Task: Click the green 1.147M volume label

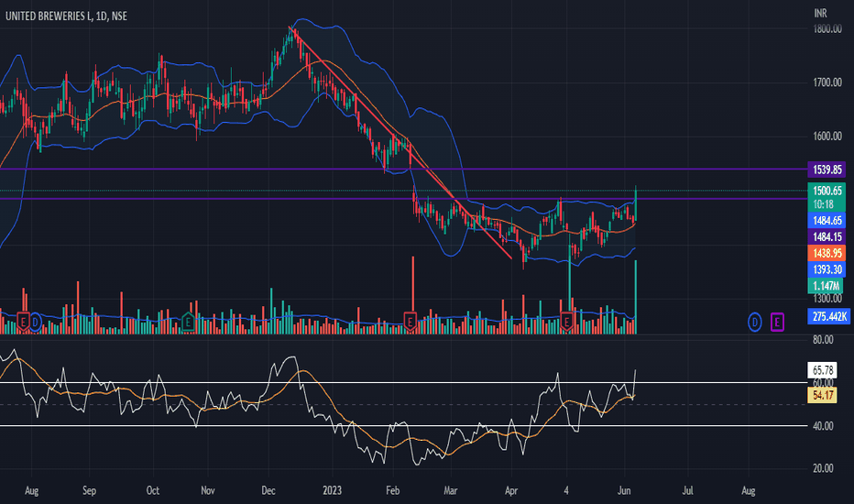Action: coord(826,286)
